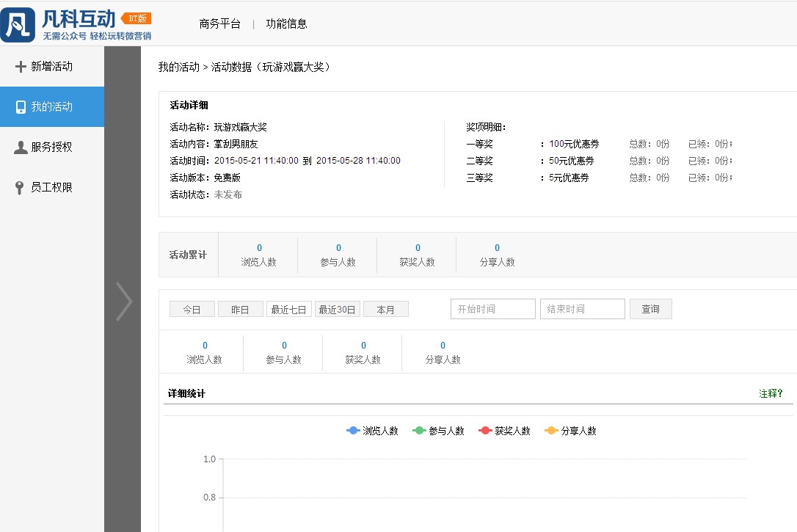797x532 pixels.
Task: Click the key icon beside 员工权限
Action: 19,188
